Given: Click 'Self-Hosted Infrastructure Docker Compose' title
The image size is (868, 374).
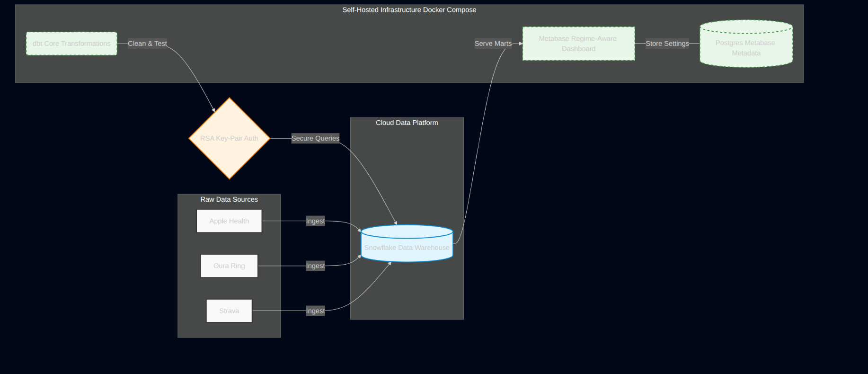Looking at the screenshot, I should [x=409, y=10].
